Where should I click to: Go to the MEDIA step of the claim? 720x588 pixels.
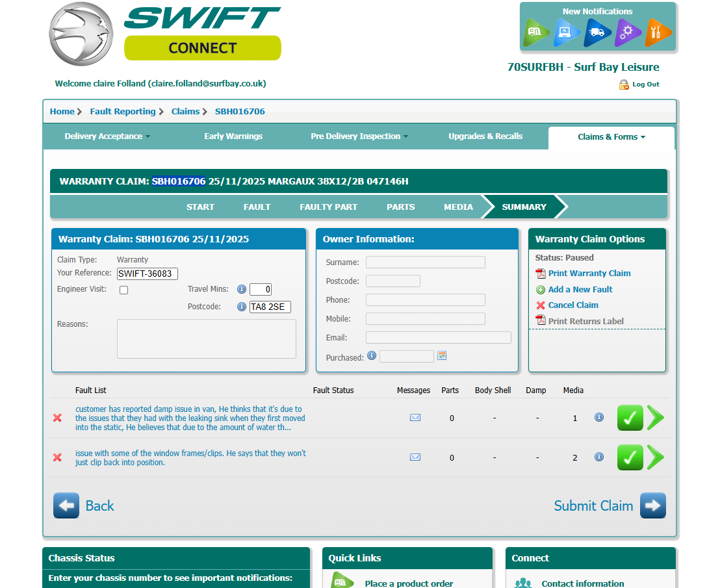458,207
